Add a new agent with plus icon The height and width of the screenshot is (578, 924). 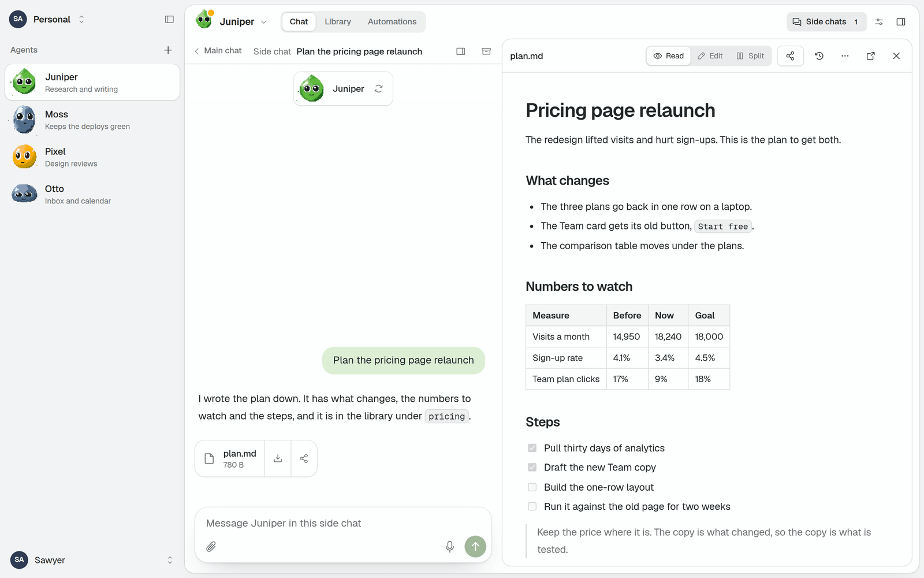pyautogui.click(x=168, y=50)
